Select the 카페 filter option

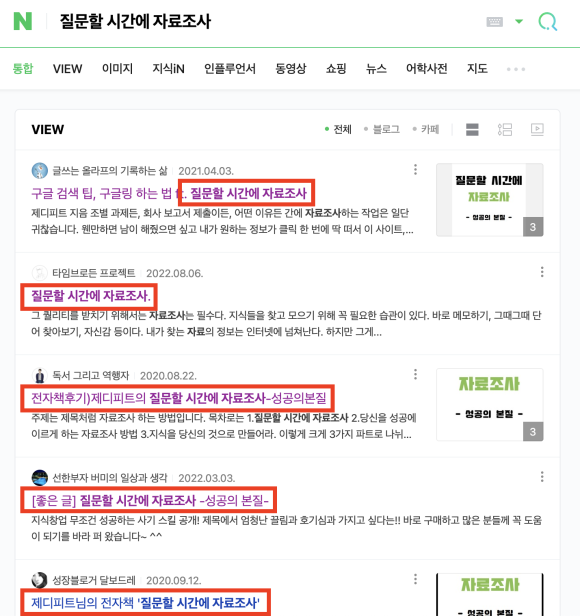(x=426, y=129)
